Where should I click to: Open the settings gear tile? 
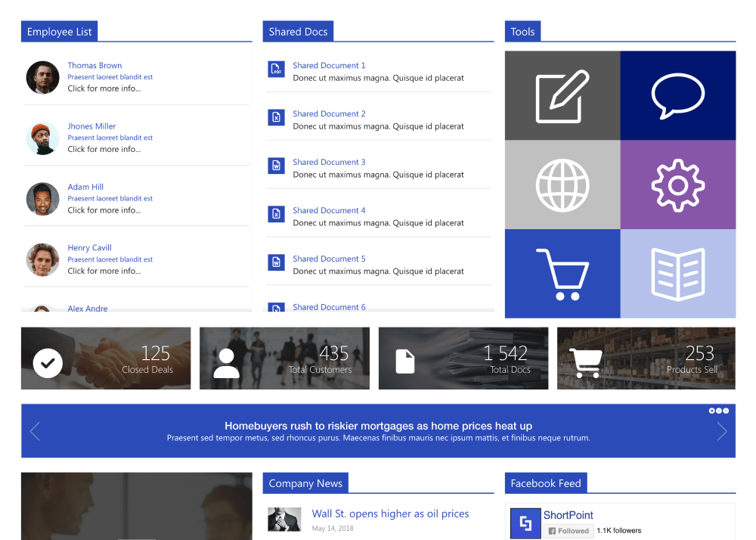pyautogui.click(x=678, y=185)
